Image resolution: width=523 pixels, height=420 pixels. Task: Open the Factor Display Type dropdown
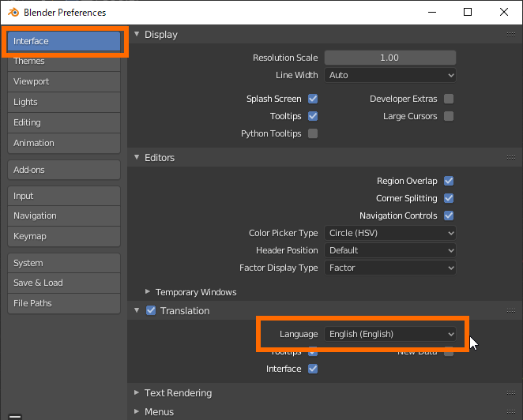click(x=390, y=268)
